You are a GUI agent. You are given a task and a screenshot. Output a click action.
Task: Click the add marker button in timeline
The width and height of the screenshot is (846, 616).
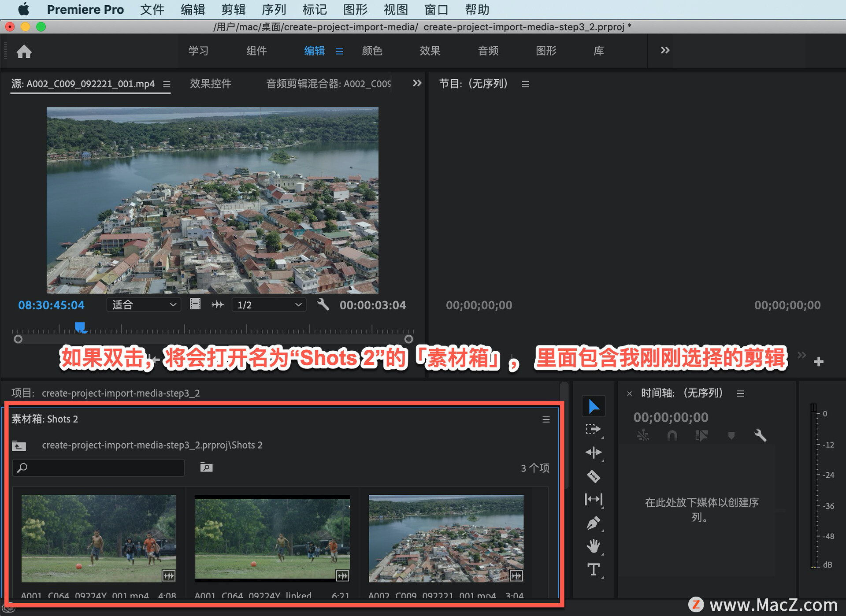(x=731, y=436)
